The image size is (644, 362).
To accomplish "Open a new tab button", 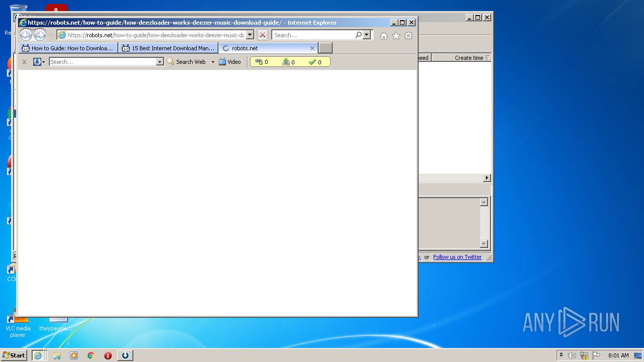I will tap(326, 48).
